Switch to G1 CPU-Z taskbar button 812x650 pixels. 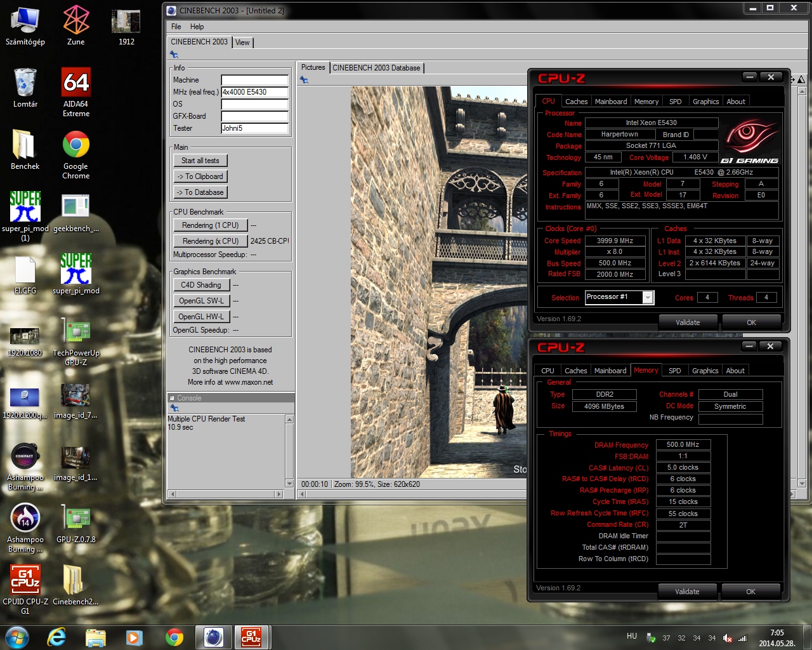click(252, 637)
